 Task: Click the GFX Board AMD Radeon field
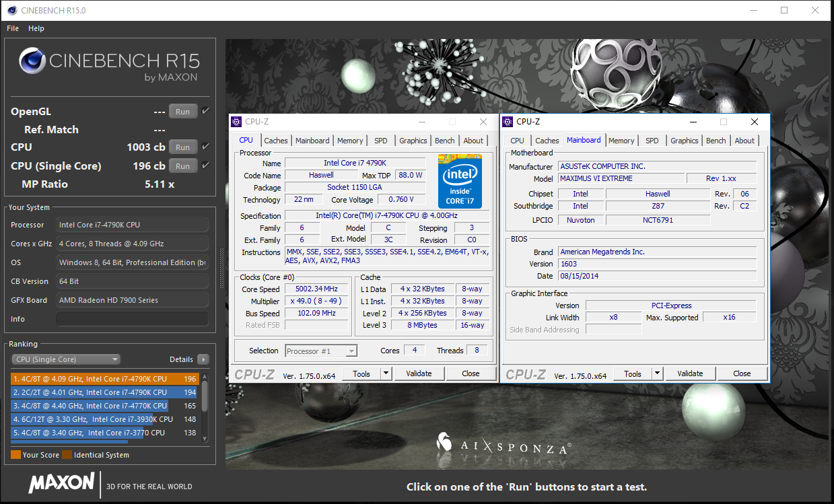132,300
